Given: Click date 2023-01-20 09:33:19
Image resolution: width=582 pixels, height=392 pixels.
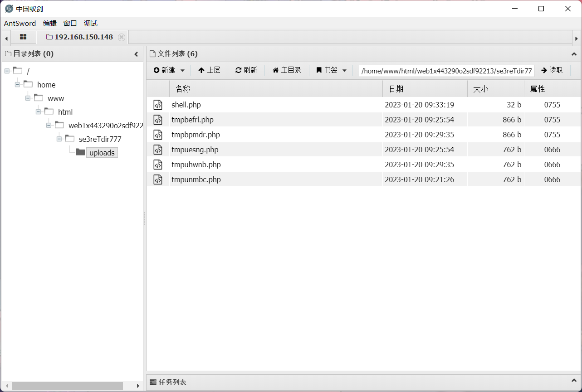Looking at the screenshot, I should pos(420,105).
